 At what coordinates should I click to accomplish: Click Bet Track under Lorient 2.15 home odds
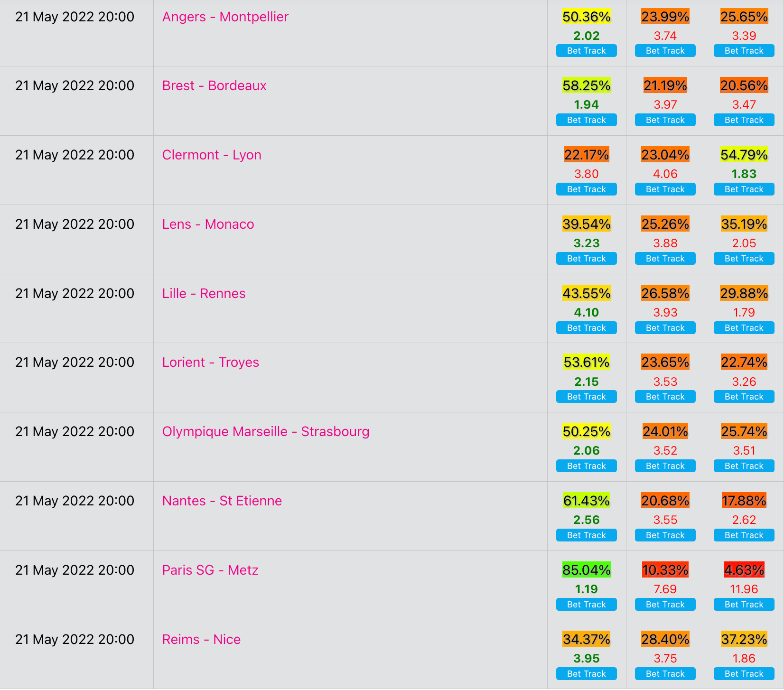(587, 397)
